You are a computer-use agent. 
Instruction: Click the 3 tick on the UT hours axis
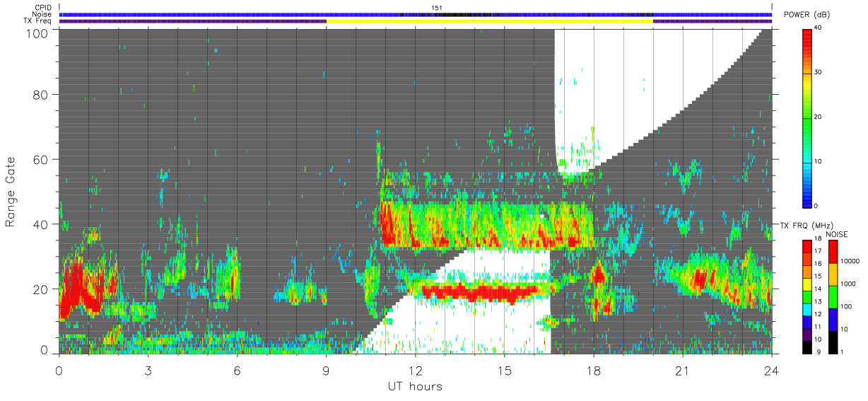coord(148,370)
